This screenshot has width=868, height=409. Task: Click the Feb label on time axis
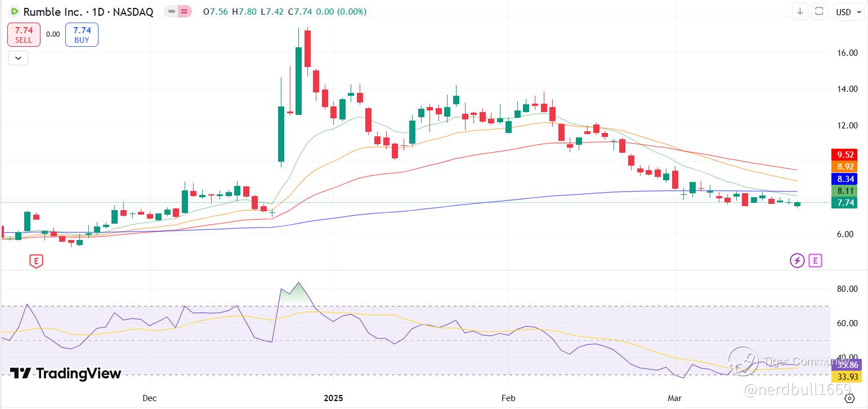point(508,398)
